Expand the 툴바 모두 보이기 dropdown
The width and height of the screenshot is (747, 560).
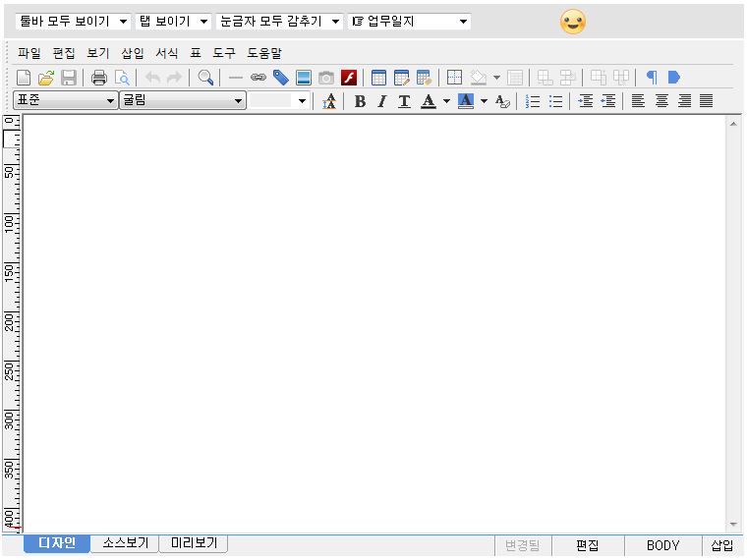[x=74, y=22]
